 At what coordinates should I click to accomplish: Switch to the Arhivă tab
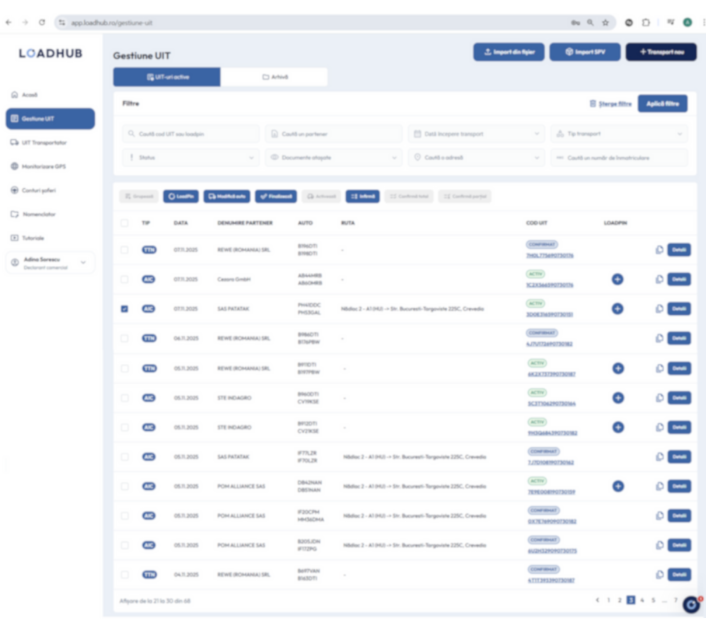coord(274,77)
